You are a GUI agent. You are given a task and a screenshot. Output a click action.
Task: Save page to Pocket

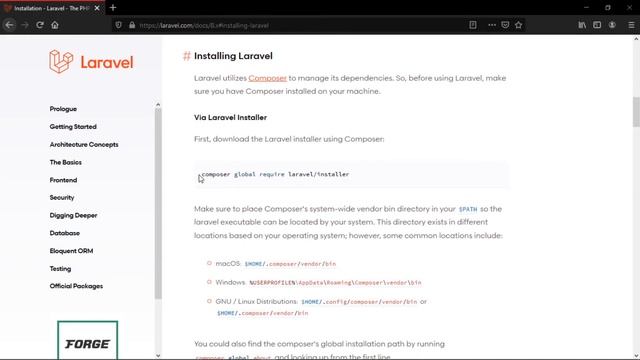click(x=505, y=25)
